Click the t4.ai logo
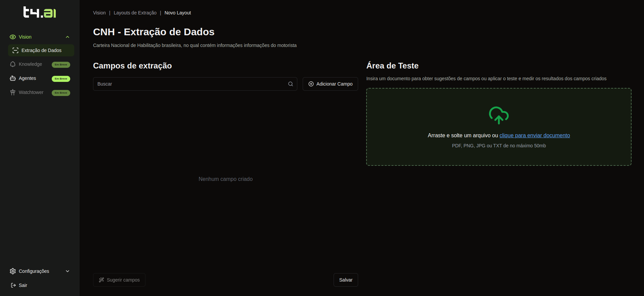 (x=40, y=12)
